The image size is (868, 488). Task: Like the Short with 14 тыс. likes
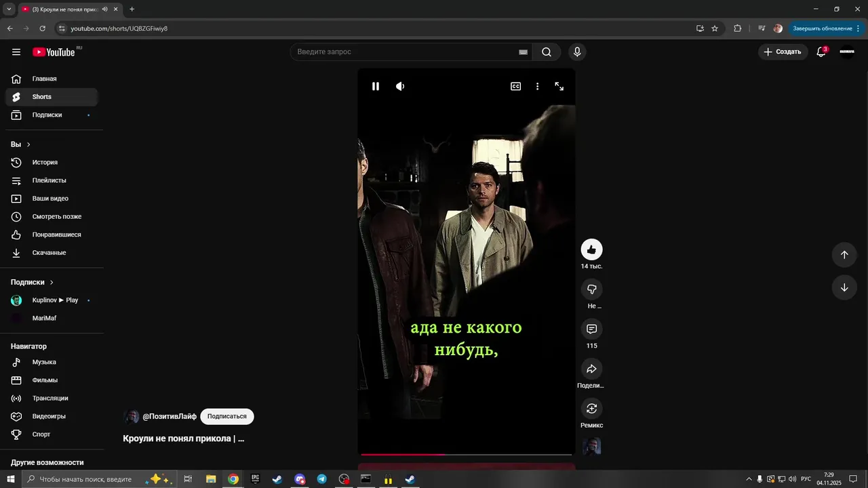(591, 249)
